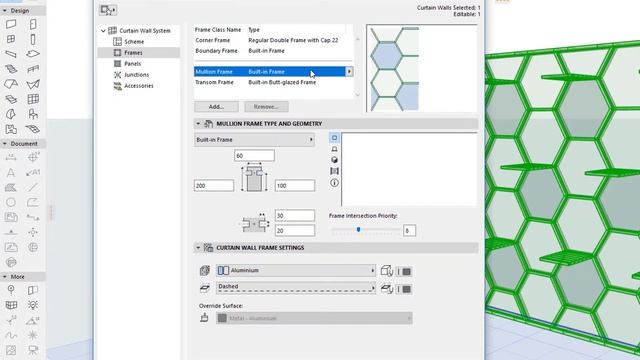
Task: Click the frame width field showing 60
Action: (x=254, y=156)
